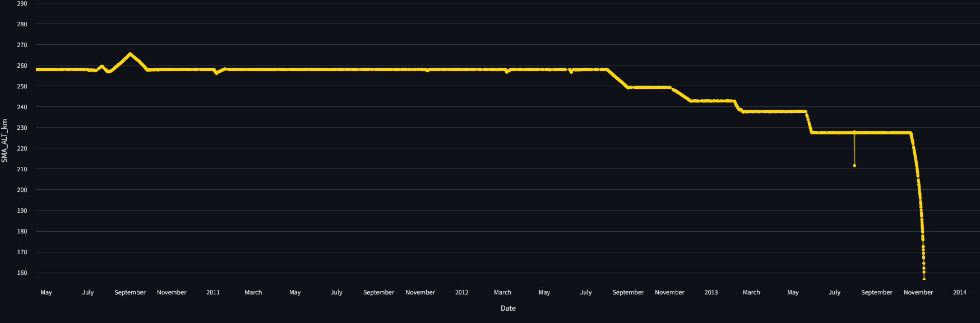Select the 190 y-axis tick label
The image size is (980, 323).
click(x=22, y=210)
